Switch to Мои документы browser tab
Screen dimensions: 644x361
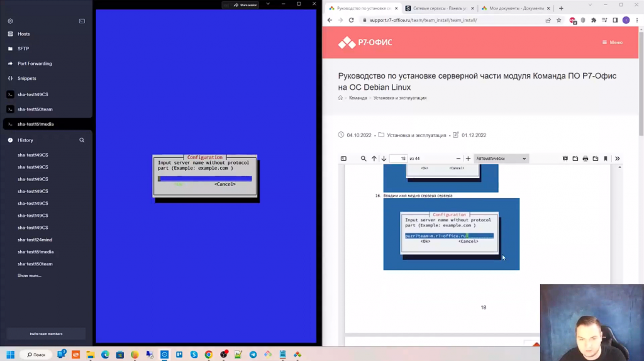[516, 8]
